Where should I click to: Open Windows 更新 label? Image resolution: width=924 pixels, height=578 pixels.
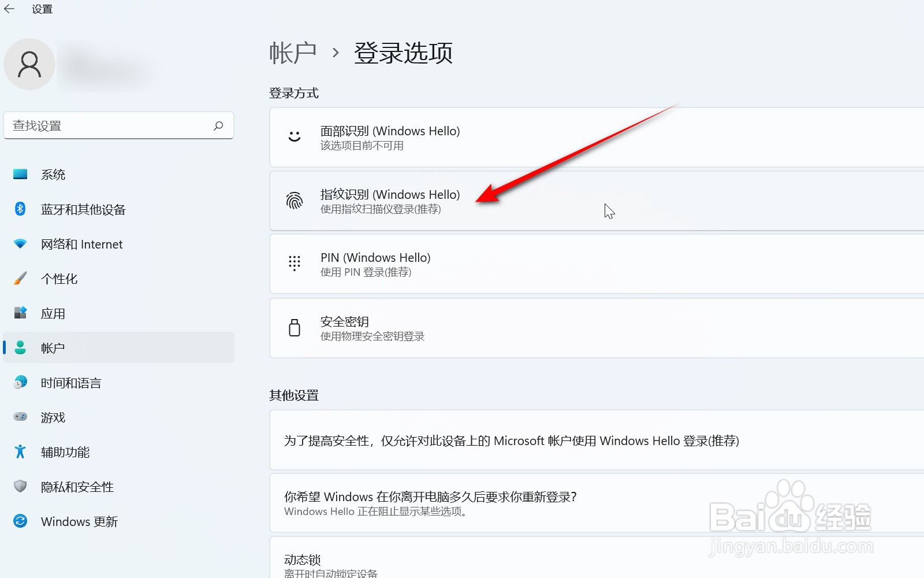click(x=79, y=521)
